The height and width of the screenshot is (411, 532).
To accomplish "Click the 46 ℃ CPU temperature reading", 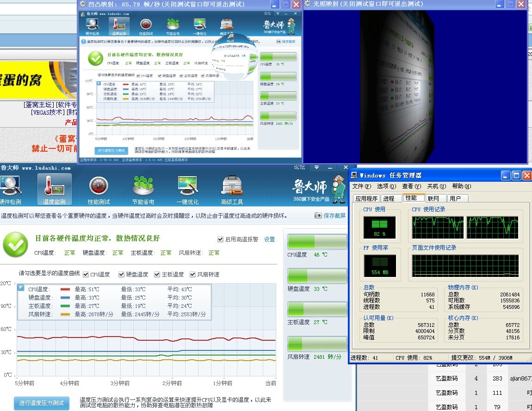I will 321,255.
